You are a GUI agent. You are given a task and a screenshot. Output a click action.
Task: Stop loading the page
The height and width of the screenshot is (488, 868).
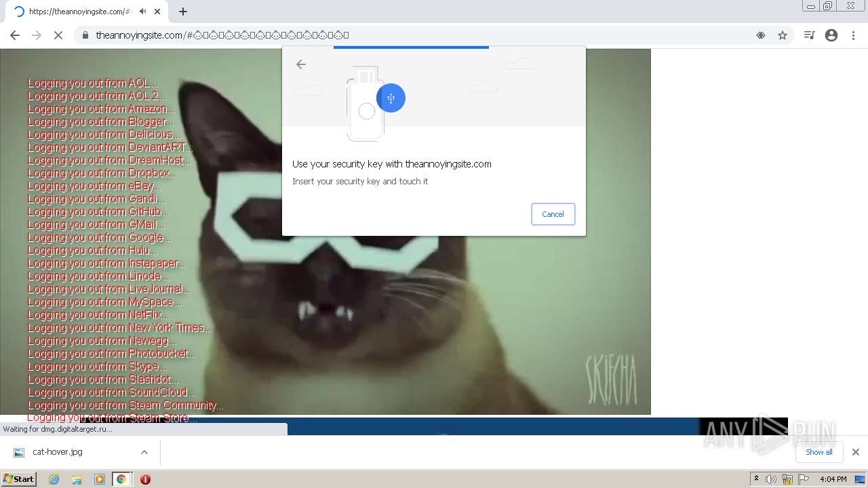pos(58,35)
